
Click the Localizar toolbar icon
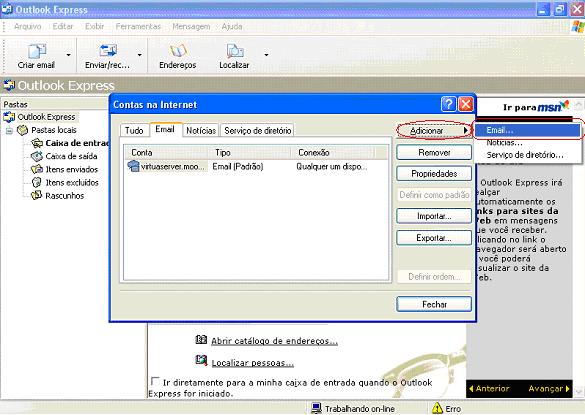234,51
